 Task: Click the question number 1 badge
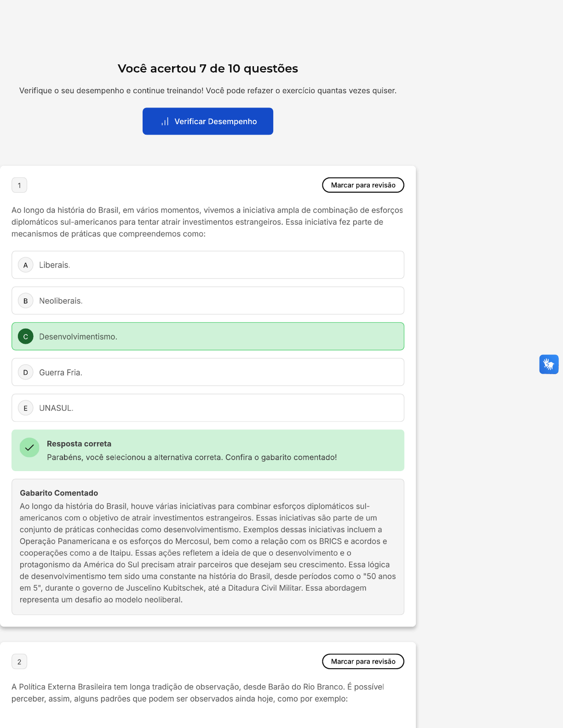coord(19,186)
